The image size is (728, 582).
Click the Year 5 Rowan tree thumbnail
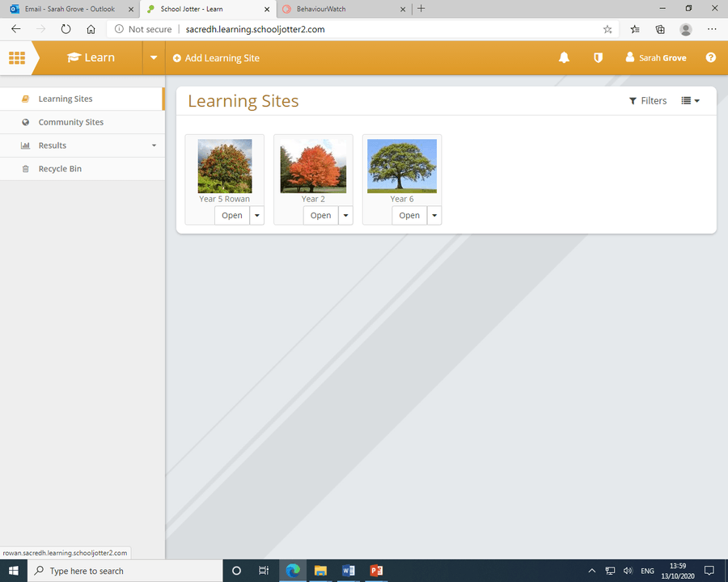[225, 167]
